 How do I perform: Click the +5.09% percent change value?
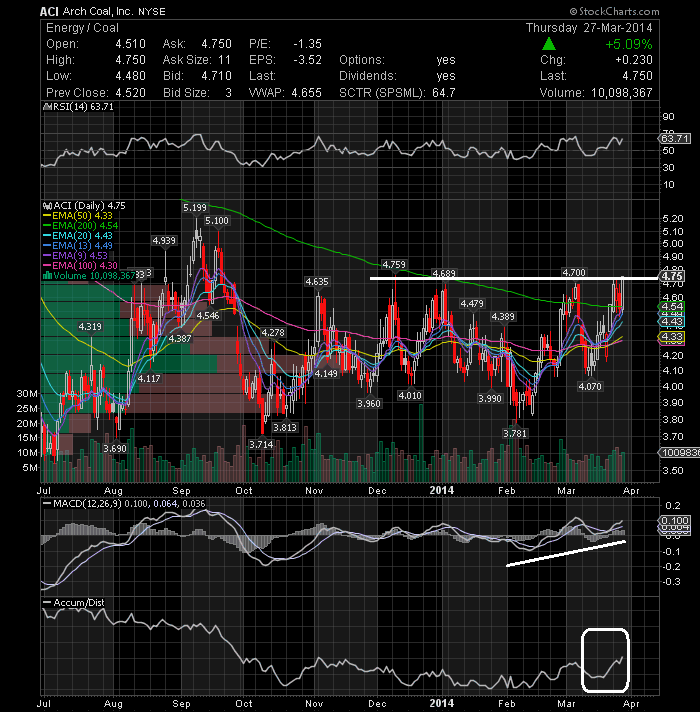tap(629, 44)
